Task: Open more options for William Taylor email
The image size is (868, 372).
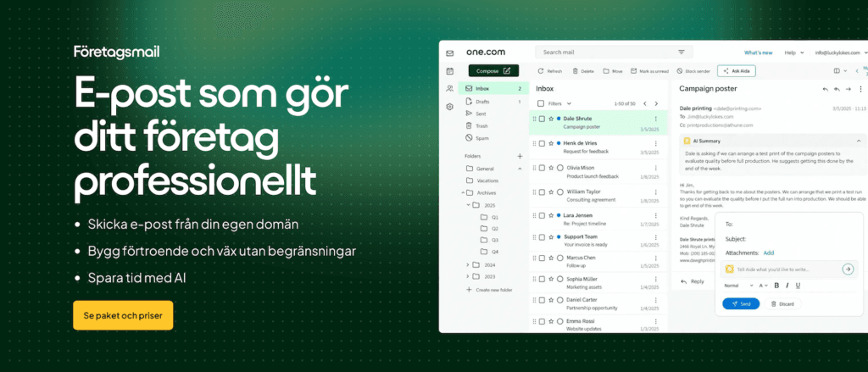Action: [x=656, y=192]
